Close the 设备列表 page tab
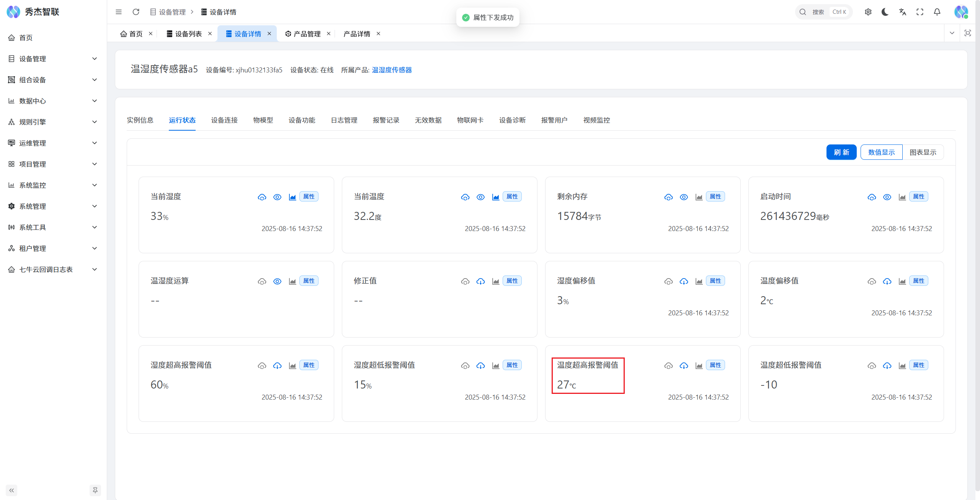This screenshot has height=500, width=980. [x=210, y=33]
